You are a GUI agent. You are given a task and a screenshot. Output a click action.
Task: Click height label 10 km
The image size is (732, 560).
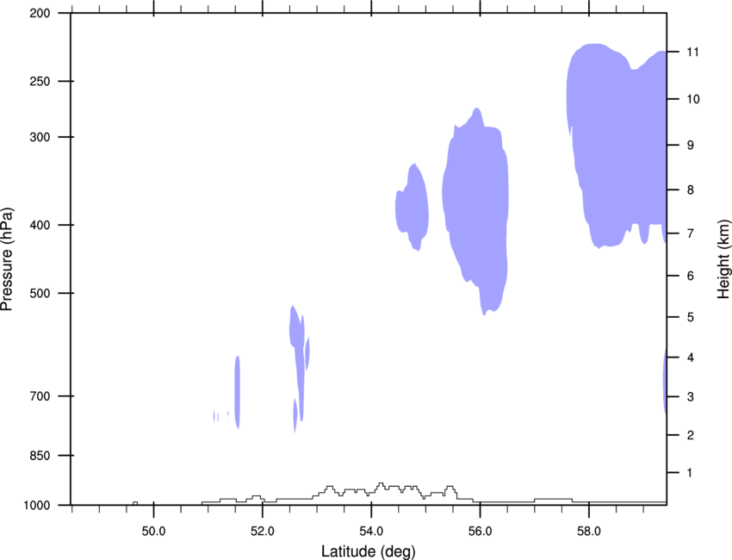tap(693, 99)
